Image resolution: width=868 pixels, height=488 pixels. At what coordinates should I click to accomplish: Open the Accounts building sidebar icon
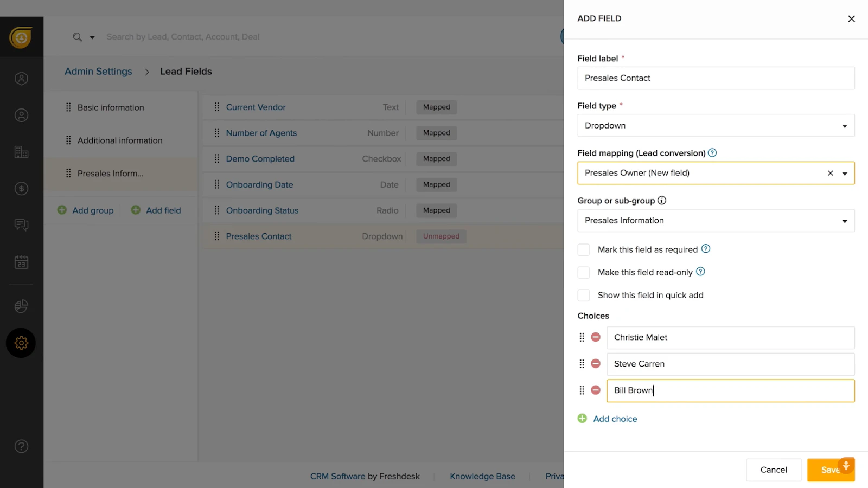(21, 152)
